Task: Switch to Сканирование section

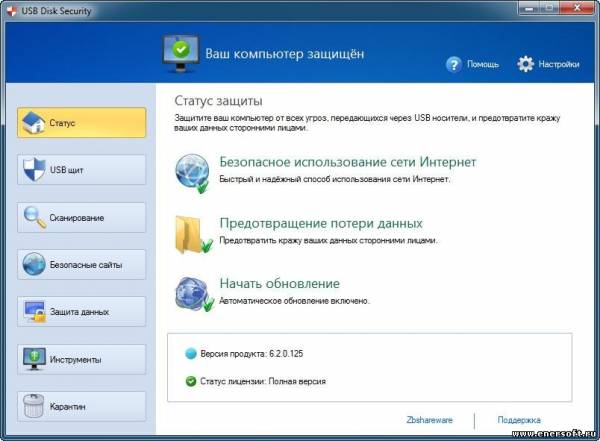Action: click(x=82, y=217)
